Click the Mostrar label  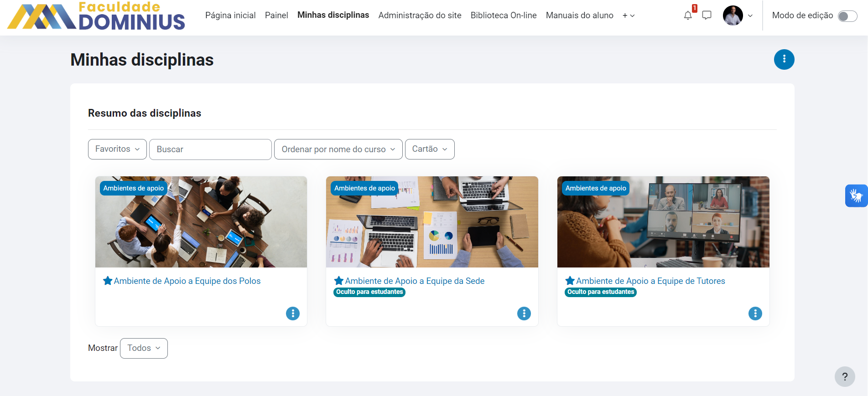pyautogui.click(x=103, y=348)
